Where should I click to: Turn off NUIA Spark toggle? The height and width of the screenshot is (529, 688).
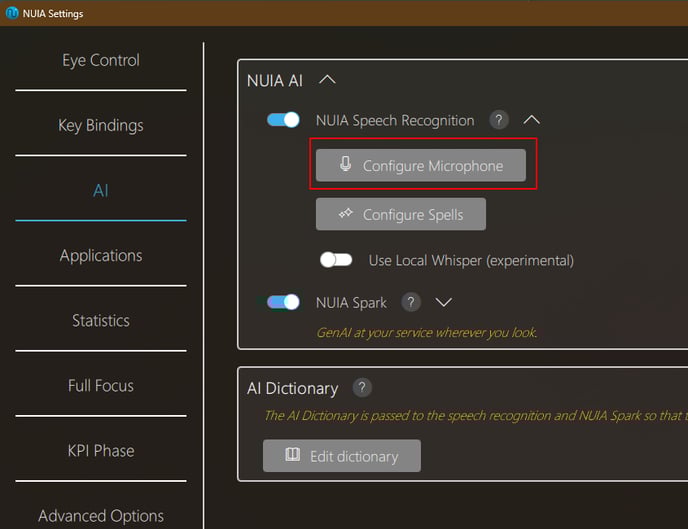click(x=283, y=302)
